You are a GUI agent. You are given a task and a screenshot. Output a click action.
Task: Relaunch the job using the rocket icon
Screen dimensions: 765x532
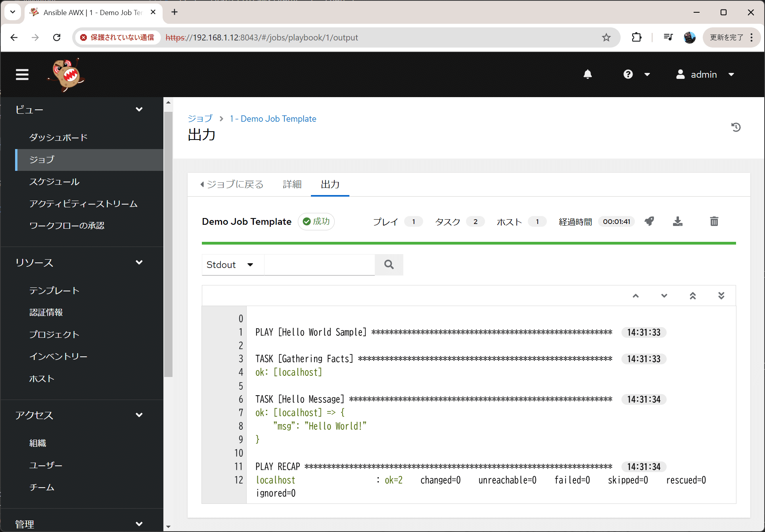[x=649, y=221]
